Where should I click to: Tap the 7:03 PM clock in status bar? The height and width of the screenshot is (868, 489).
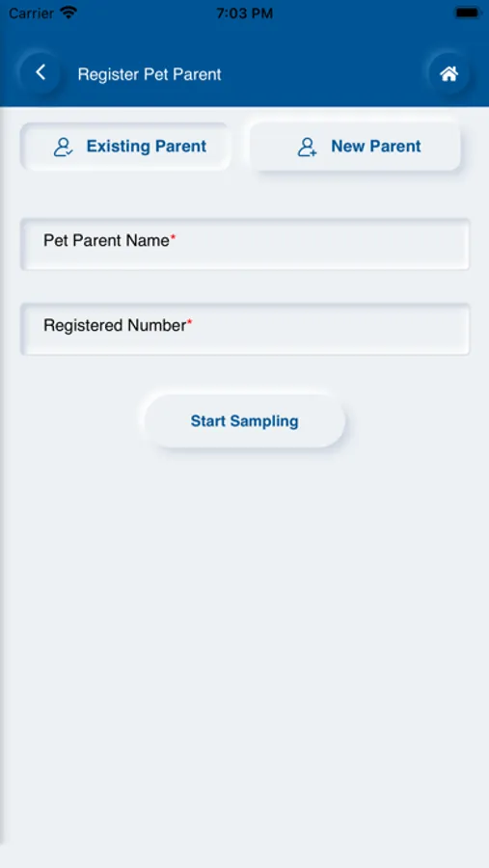(244, 14)
